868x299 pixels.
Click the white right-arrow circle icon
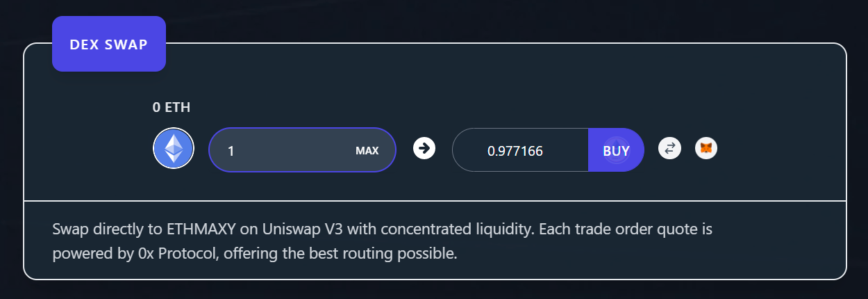click(424, 148)
